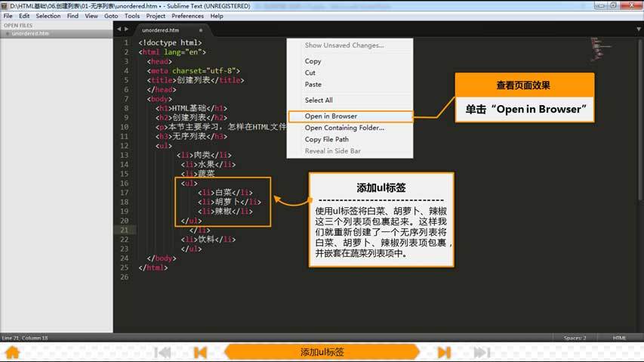Click the OPEN FILES sidebar header
This screenshot has height=362, width=644.
click(x=17, y=26)
